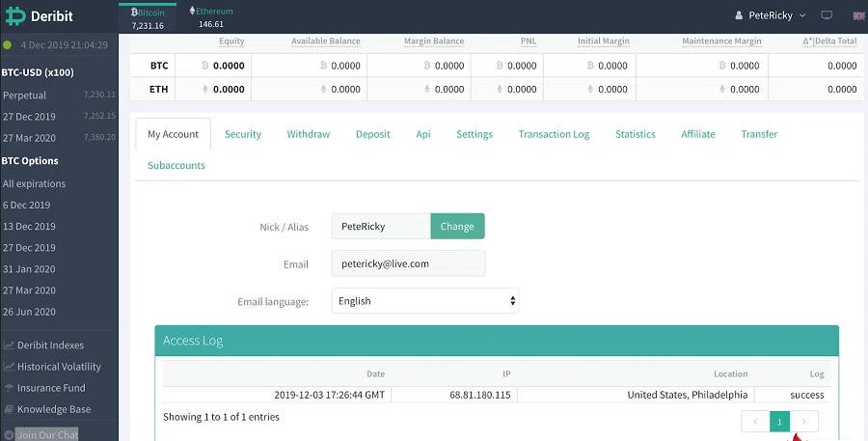Open the 6 Dec 2019 options
This screenshot has width=868, height=441.
coord(27,205)
